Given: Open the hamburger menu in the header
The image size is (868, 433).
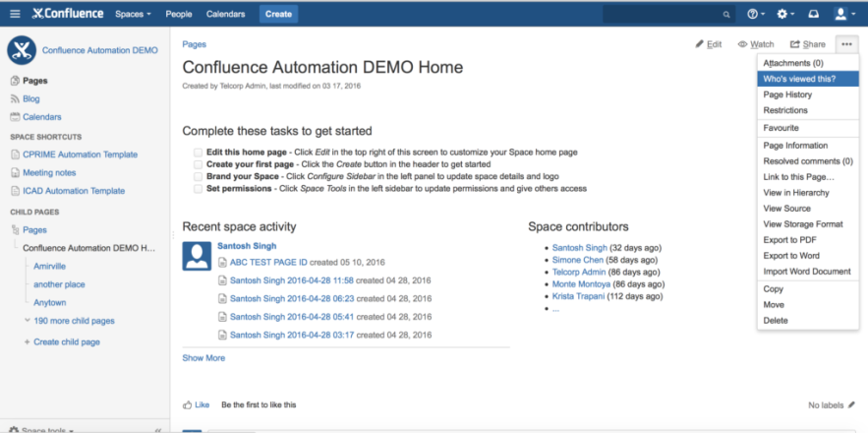Looking at the screenshot, I should click(x=15, y=14).
